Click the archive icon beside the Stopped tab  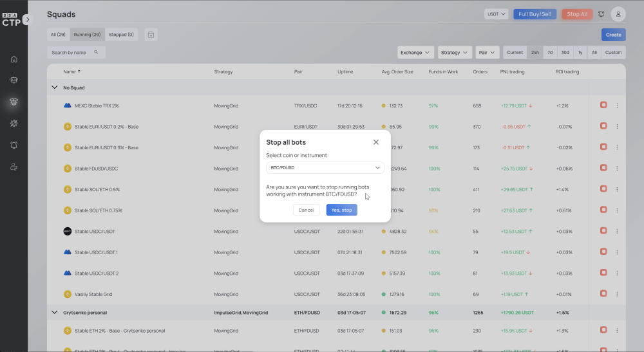151,35
